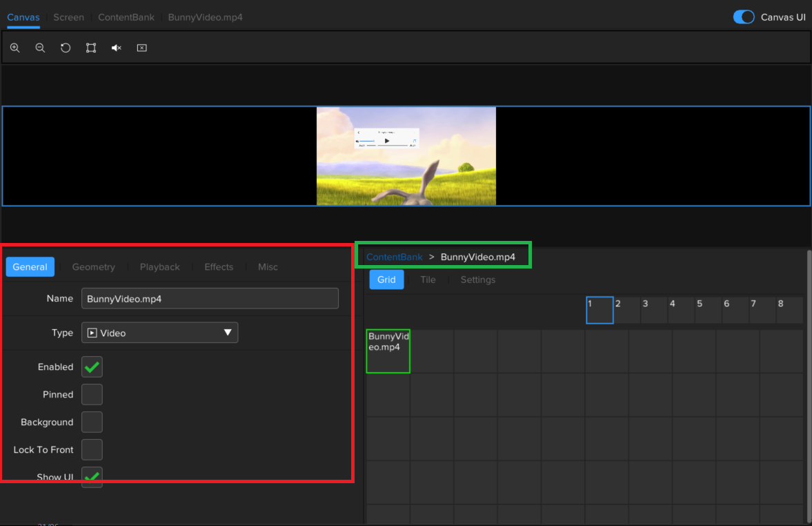Screen dimensions: 812x526
Task: Check the Pinned checkbox
Action: tap(92, 395)
